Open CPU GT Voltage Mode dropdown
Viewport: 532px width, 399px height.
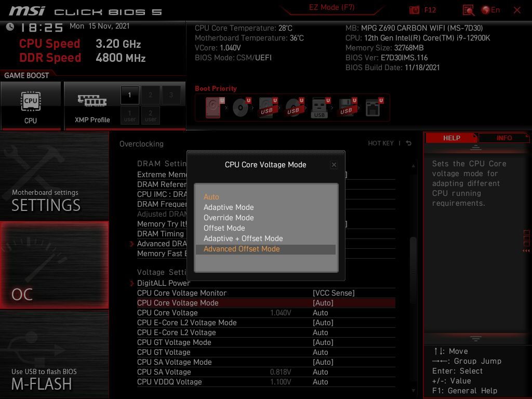[x=323, y=342]
